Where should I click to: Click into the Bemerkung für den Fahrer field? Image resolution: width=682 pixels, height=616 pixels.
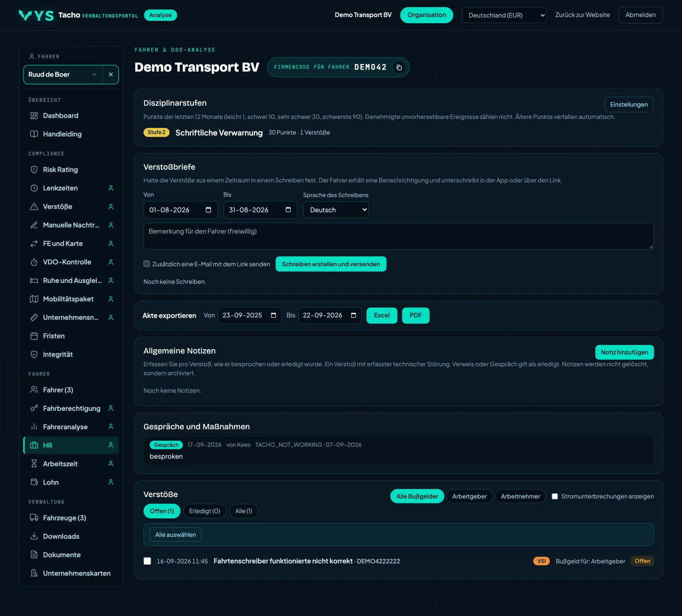[399, 236]
